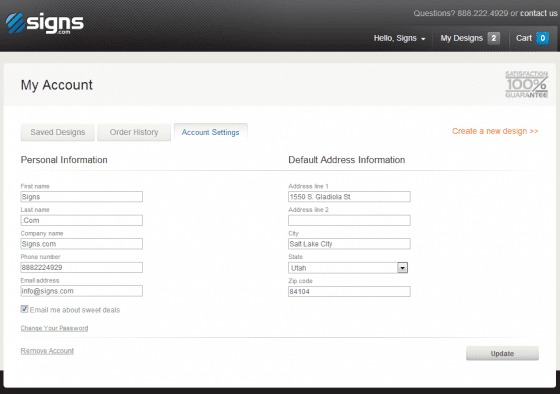The image size is (560, 394).
Task: Click the cart item count badge
Action: [x=542, y=38]
